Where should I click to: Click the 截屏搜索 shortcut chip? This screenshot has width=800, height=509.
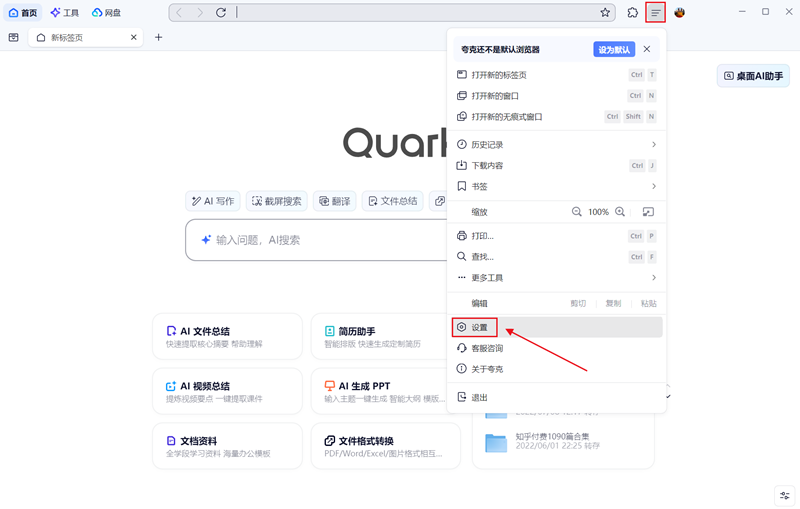click(277, 201)
